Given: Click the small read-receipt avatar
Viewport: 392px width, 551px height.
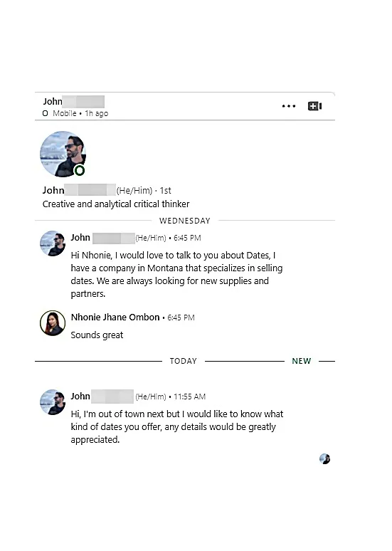Looking at the screenshot, I should [325, 459].
